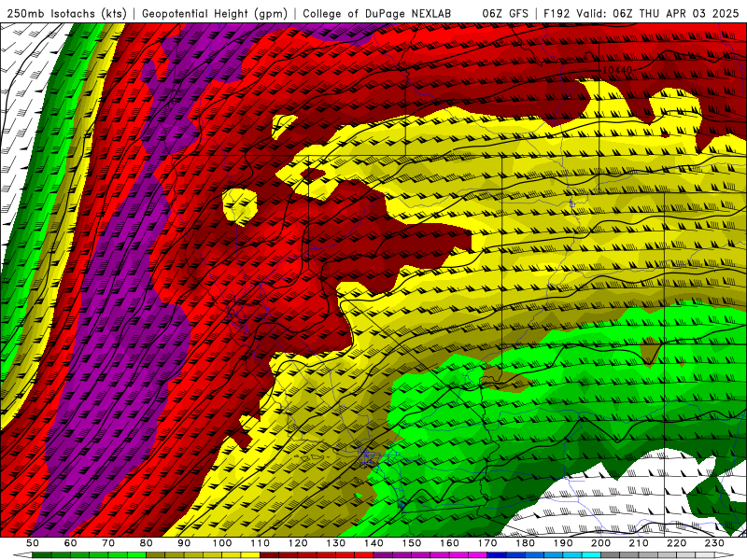Click the bright yellow swatch just before 110
Screen dimensions: 747x560
tap(250, 555)
